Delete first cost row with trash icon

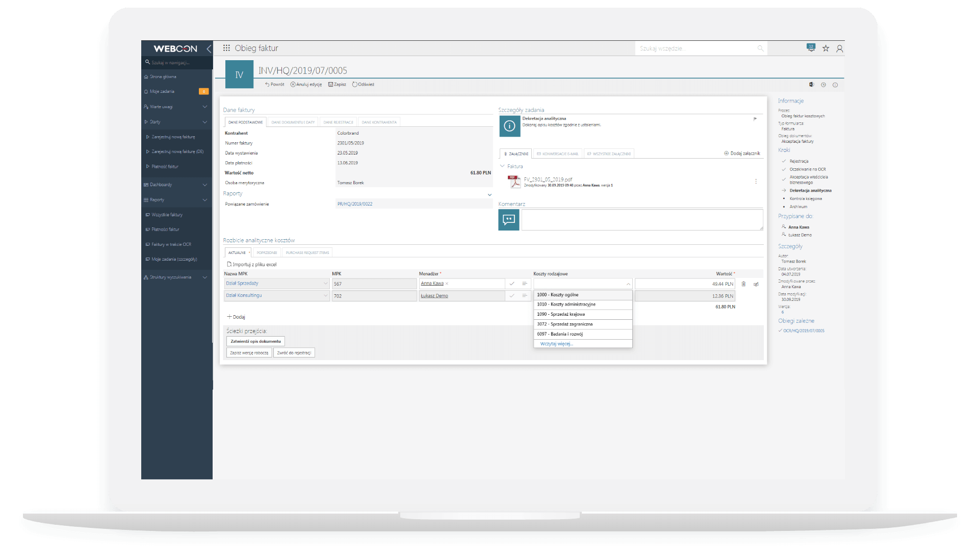[743, 284]
